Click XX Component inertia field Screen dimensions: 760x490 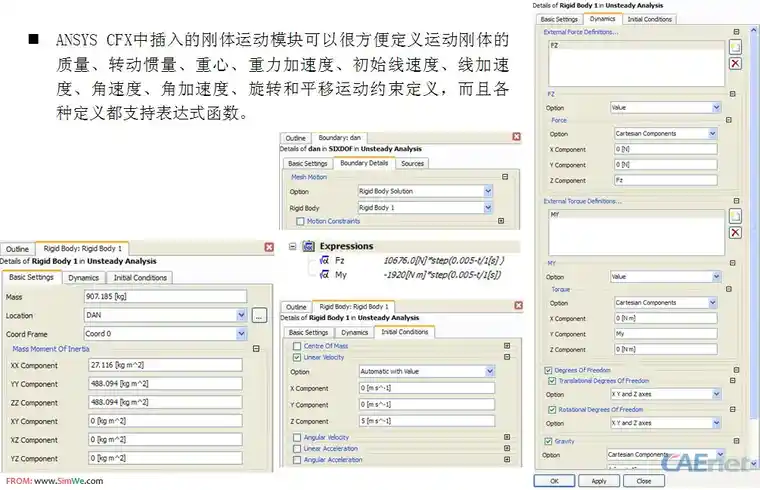tap(165, 365)
